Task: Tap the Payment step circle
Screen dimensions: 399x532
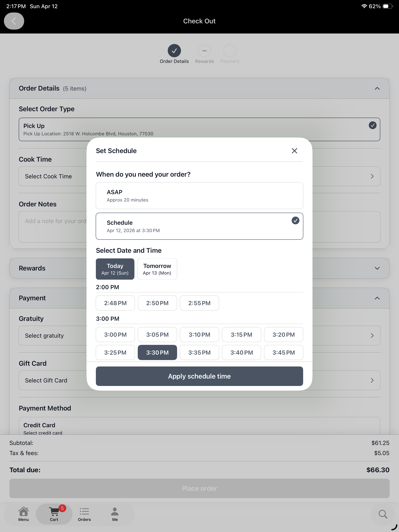Action: (230, 51)
